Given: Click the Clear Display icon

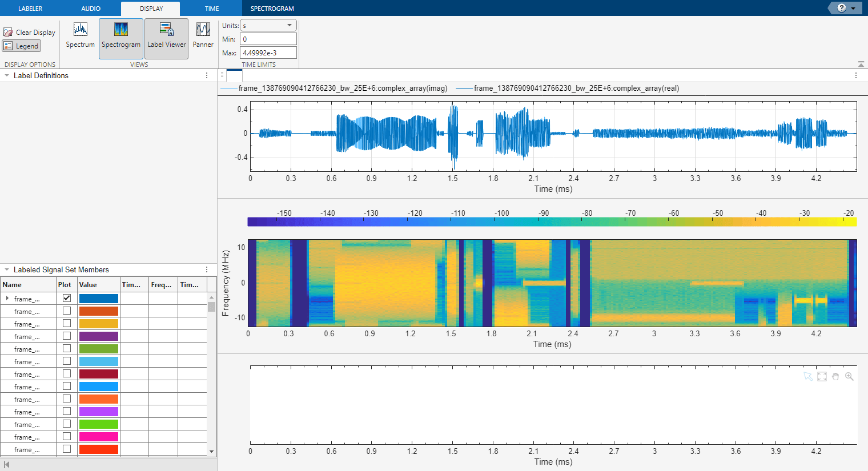Looking at the screenshot, I should 8,32.
